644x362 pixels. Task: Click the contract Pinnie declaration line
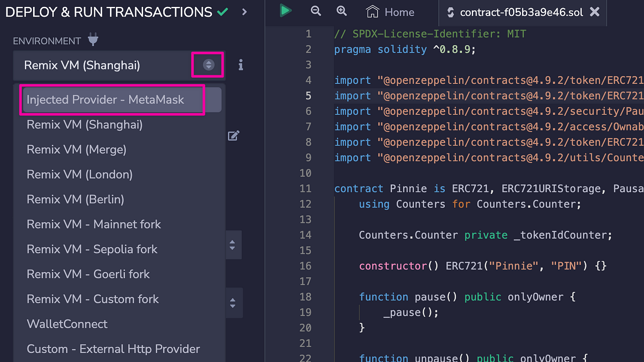(x=489, y=188)
